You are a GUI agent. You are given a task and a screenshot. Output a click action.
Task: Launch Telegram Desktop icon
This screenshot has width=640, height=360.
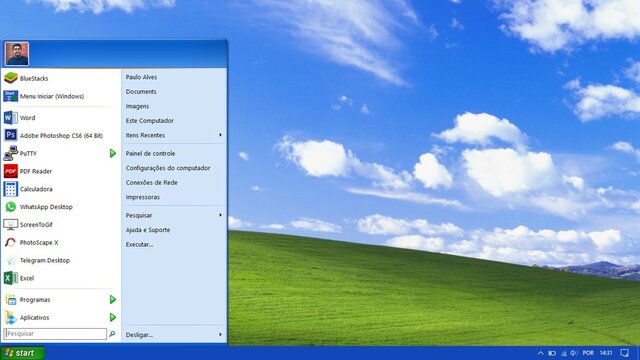[11, 260]
